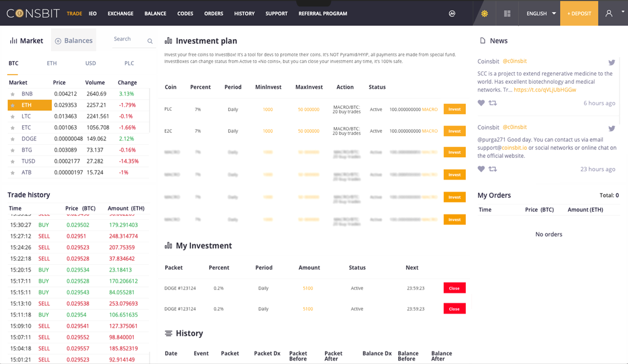Click the Investment plan chart icon
The width and height of the screenshot is (628, 364).
(168, 40)
